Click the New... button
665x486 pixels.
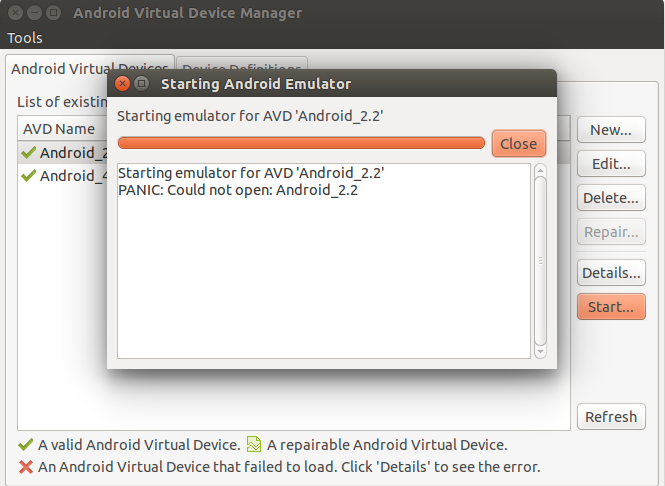point(611,130)
